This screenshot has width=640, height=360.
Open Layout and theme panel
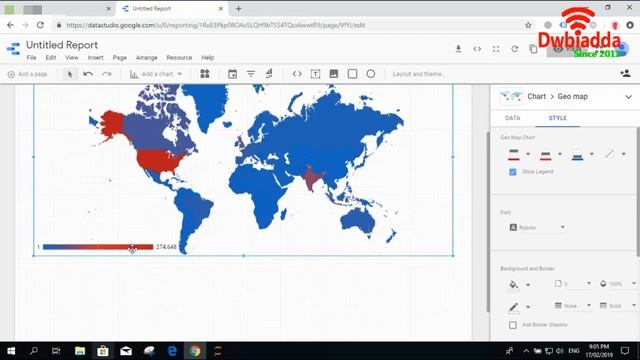click(x=419, y=74)
